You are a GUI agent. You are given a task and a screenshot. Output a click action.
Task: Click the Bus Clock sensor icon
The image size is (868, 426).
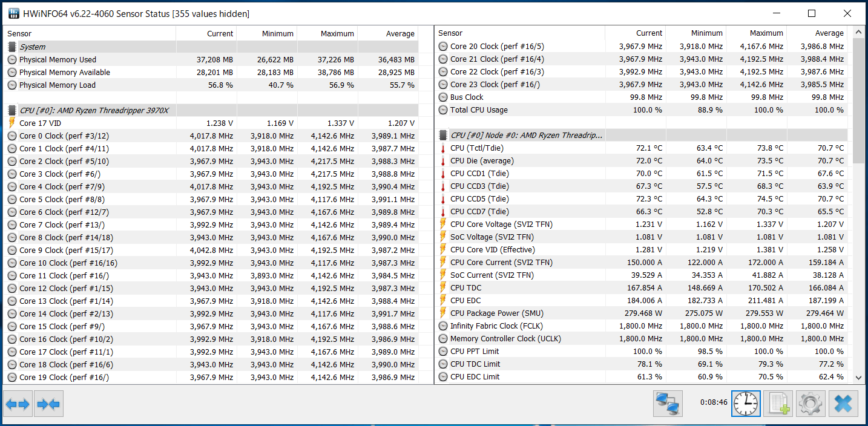443,97
